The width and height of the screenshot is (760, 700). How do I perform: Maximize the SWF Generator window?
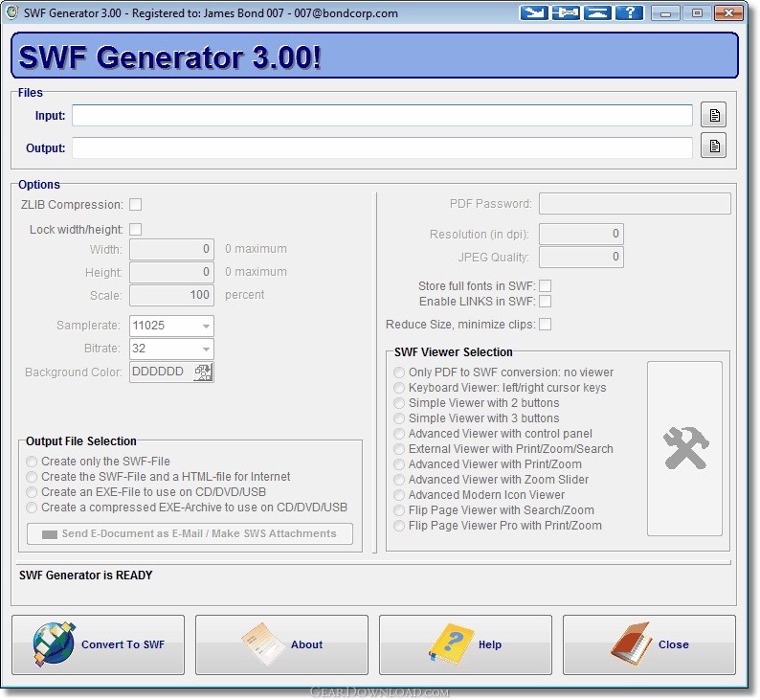pos(697,13)
